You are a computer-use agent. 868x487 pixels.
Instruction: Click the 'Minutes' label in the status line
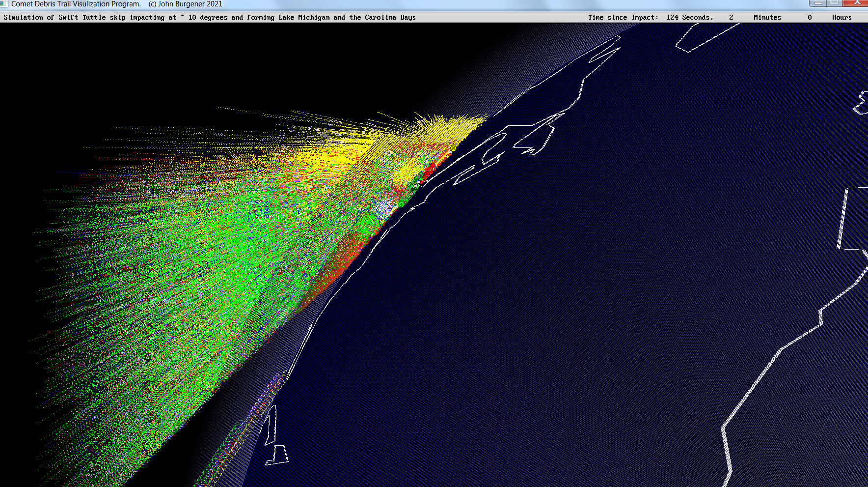coord(767,17)
